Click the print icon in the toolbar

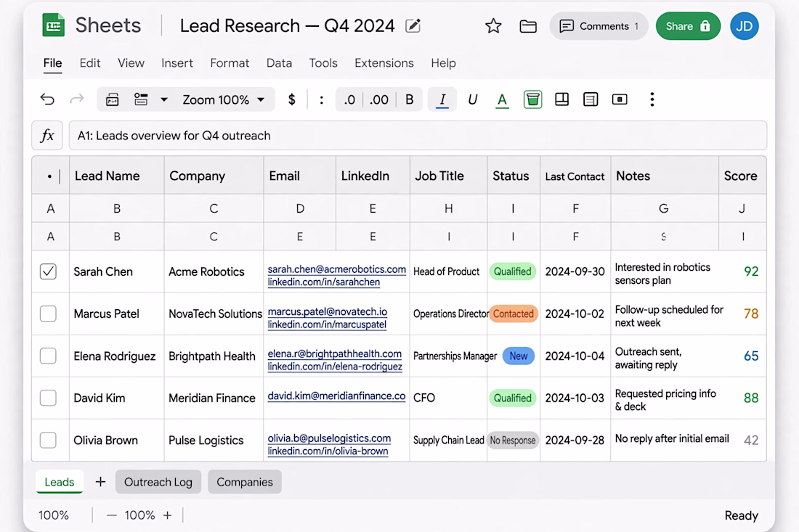(112, 99)
